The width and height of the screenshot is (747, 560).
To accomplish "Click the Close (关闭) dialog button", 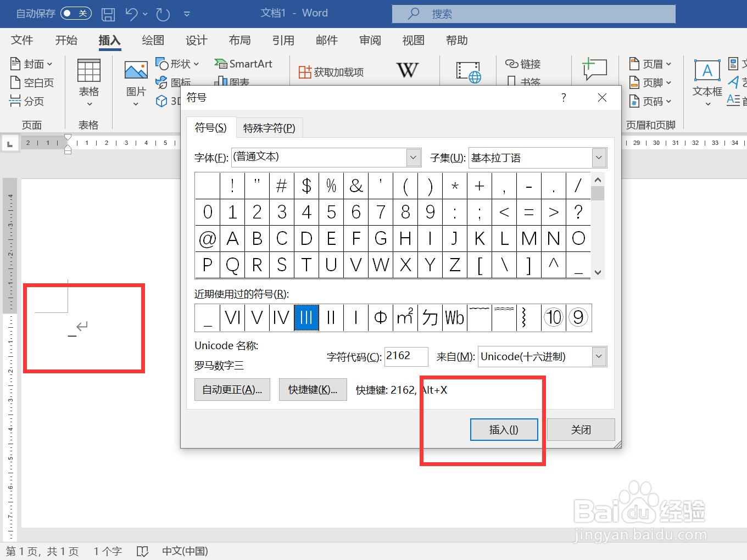I will pos(581,430).
